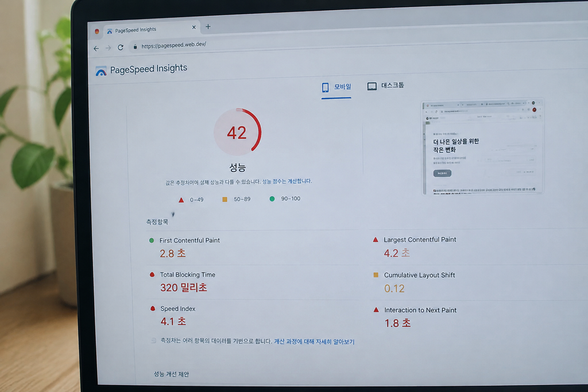Click the PageSpeed Insights title text

tap(149, 69)
